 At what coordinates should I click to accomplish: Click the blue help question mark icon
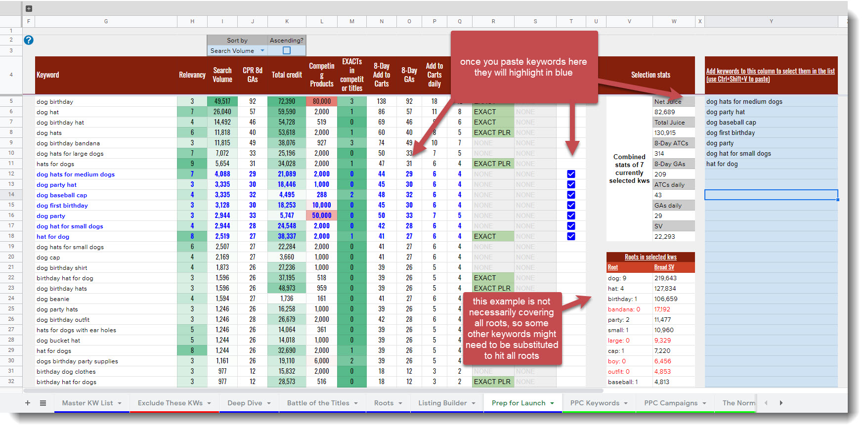(x=29, y=40)
